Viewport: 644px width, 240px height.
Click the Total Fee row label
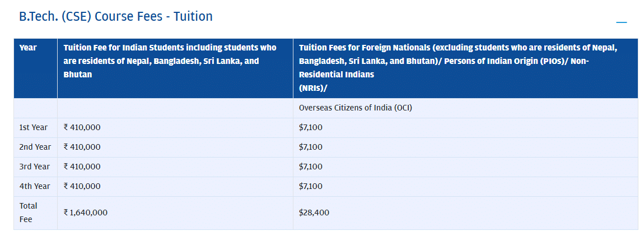pyautogui.click(x=29, y=213)
